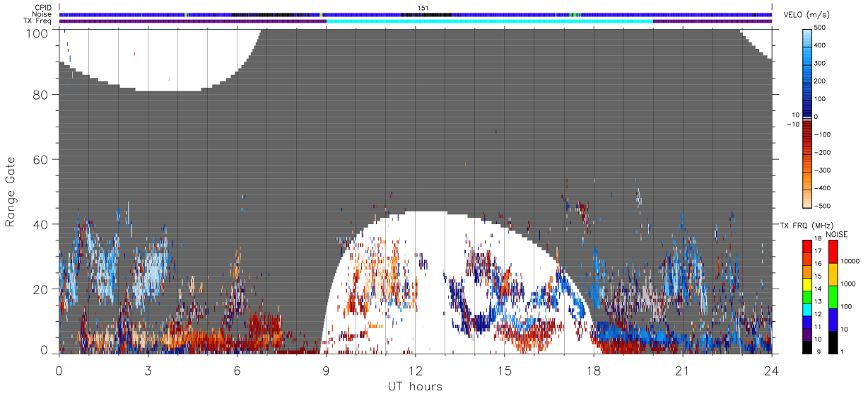
Task: Click UT hours axis tick 9
Action: click(x=326, y=371)
